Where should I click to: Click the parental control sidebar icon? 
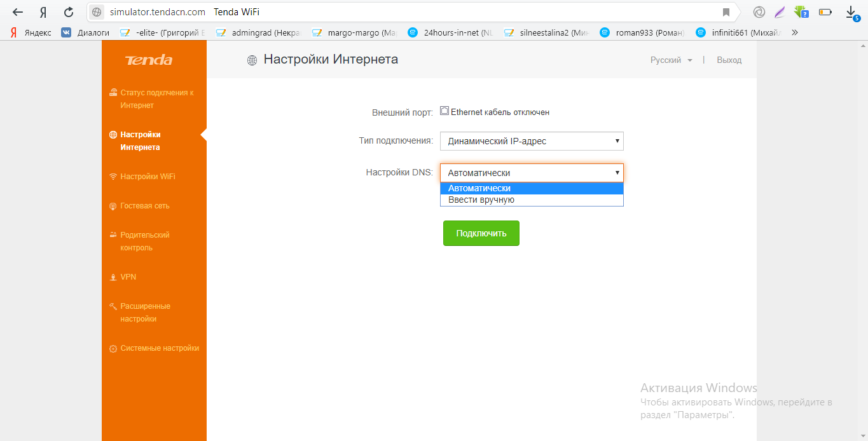point(113,234)
